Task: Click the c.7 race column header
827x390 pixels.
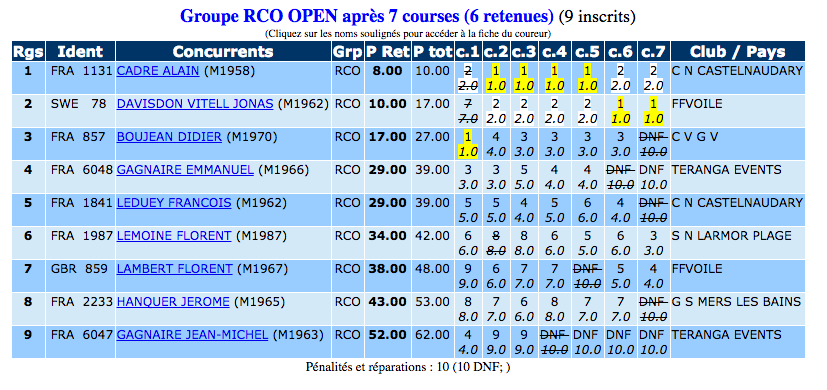Action: (x=653, y=52)
